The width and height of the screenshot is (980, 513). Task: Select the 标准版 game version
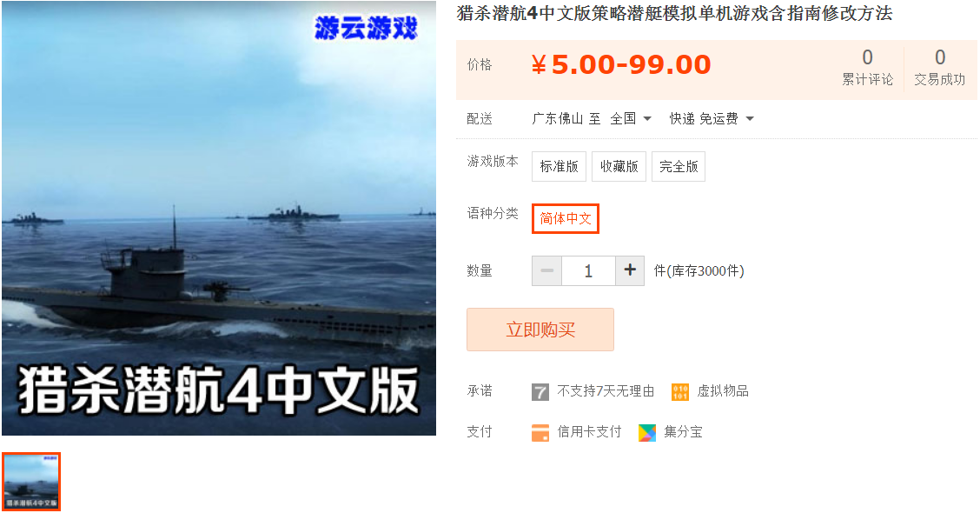pos(559,166)
